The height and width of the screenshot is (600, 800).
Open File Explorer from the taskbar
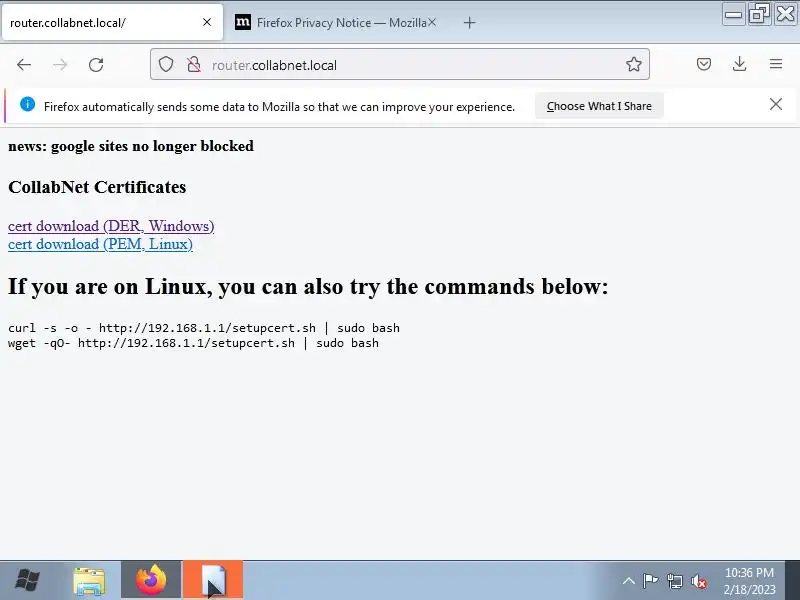click(90, 581)
